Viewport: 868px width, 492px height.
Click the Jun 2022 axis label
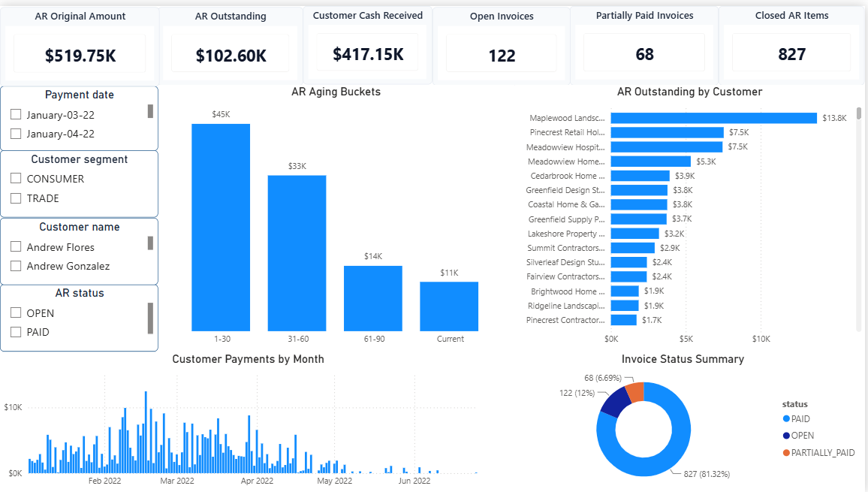(414, 481)
